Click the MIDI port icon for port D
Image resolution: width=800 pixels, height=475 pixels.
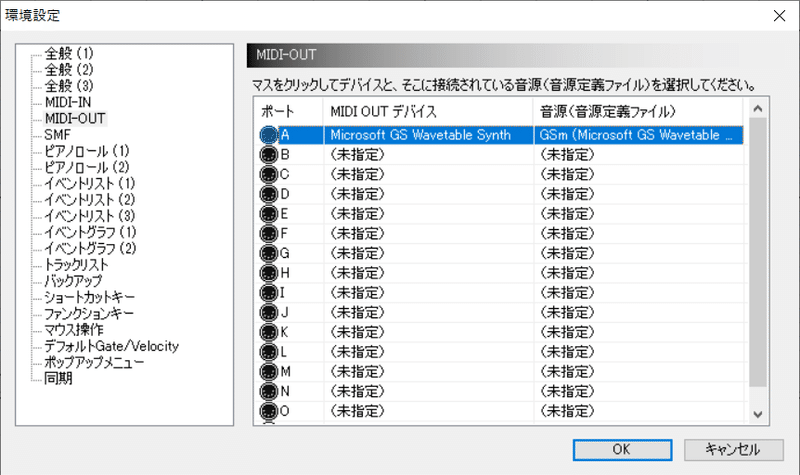coord(268,194)
